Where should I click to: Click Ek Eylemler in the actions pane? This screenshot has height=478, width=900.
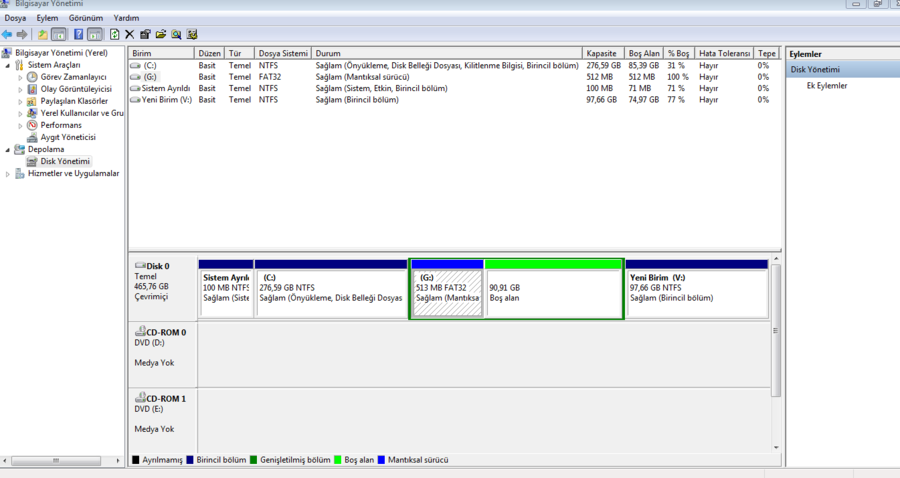[x=827, y=86]
